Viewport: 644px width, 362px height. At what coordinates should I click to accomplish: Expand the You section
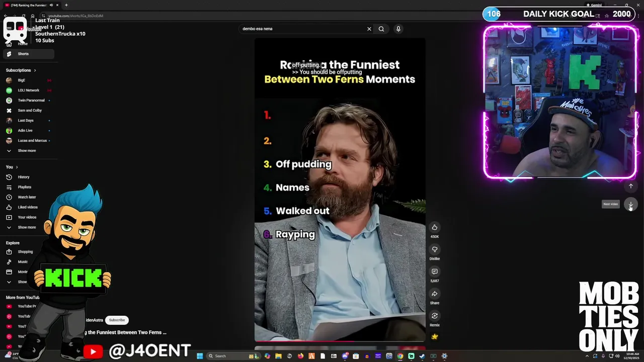pos(12,167)
